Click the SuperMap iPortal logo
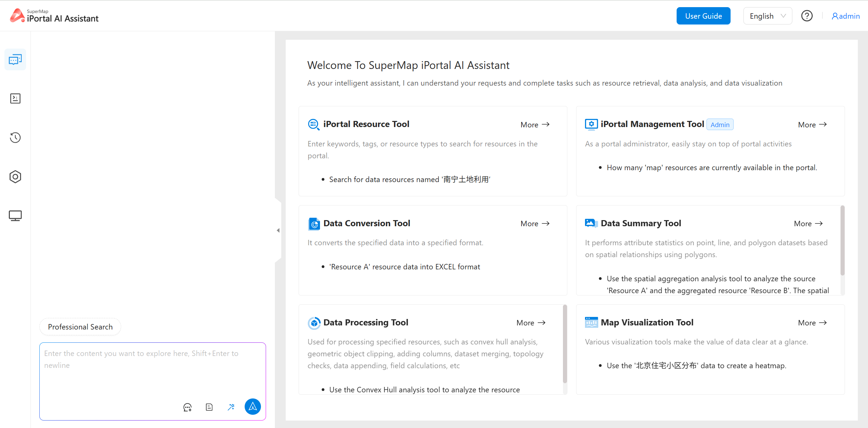Viewport: 868px width, 428px height. click(54, 16)
